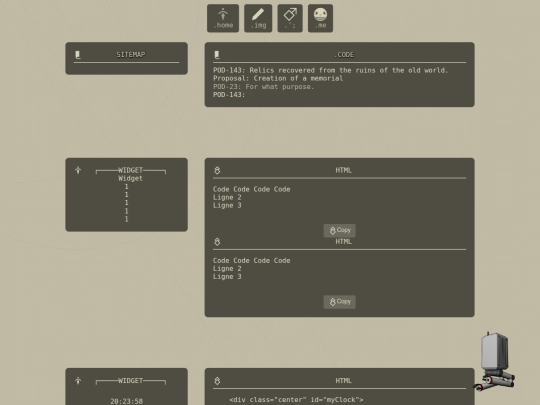
Task: Select the .CODE panel title
Action: click(x=343, y=55)
